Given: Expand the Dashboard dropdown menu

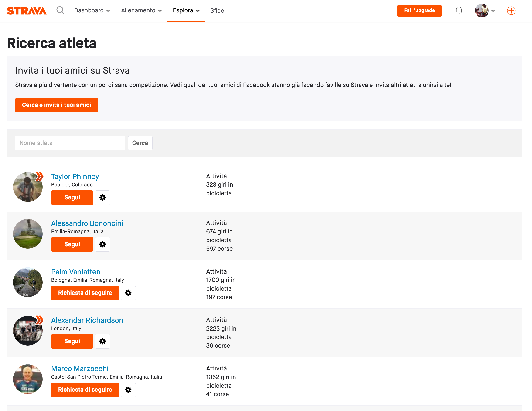Looking at the screenshot, I should point(92,10).
